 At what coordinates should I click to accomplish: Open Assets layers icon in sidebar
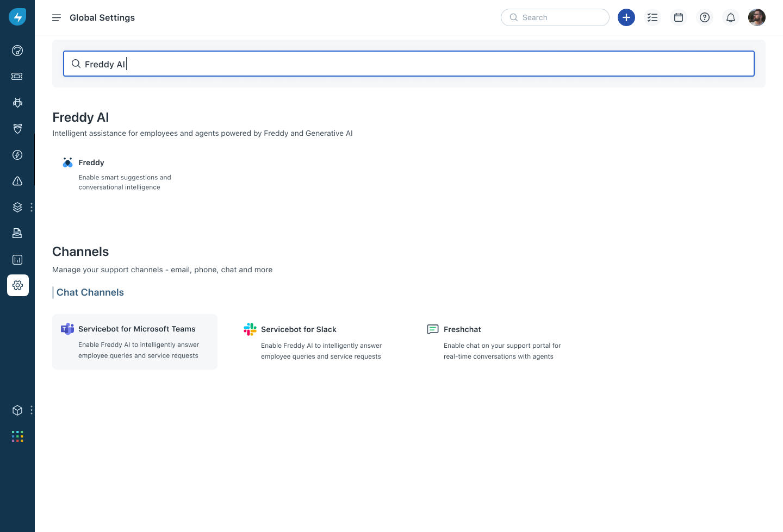17,207
